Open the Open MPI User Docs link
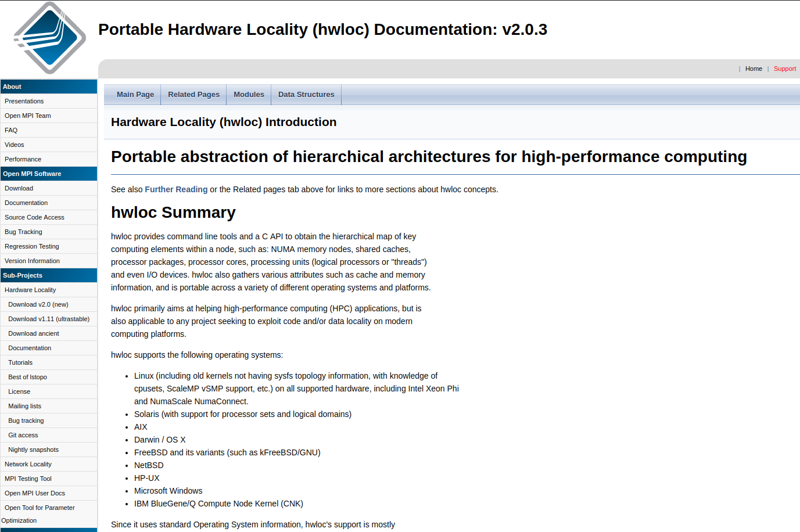This screenshot has width=800, height=532. (x=49, y=493)
